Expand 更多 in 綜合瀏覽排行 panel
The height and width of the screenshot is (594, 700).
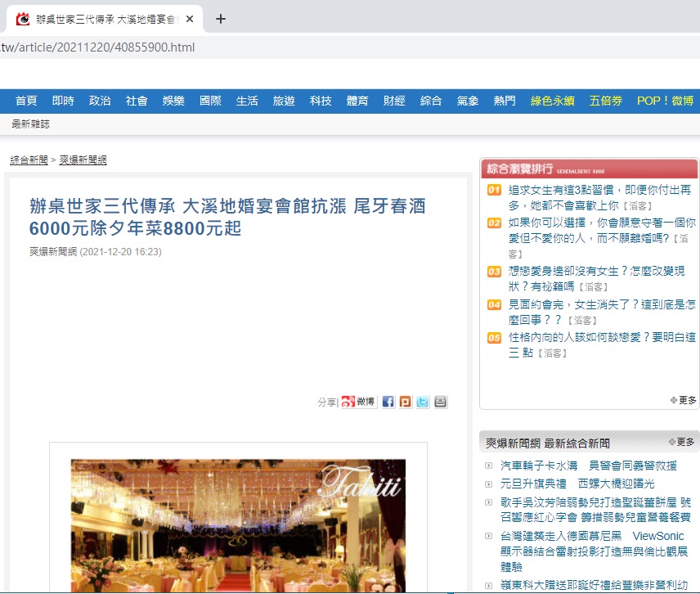pos(684,400)
